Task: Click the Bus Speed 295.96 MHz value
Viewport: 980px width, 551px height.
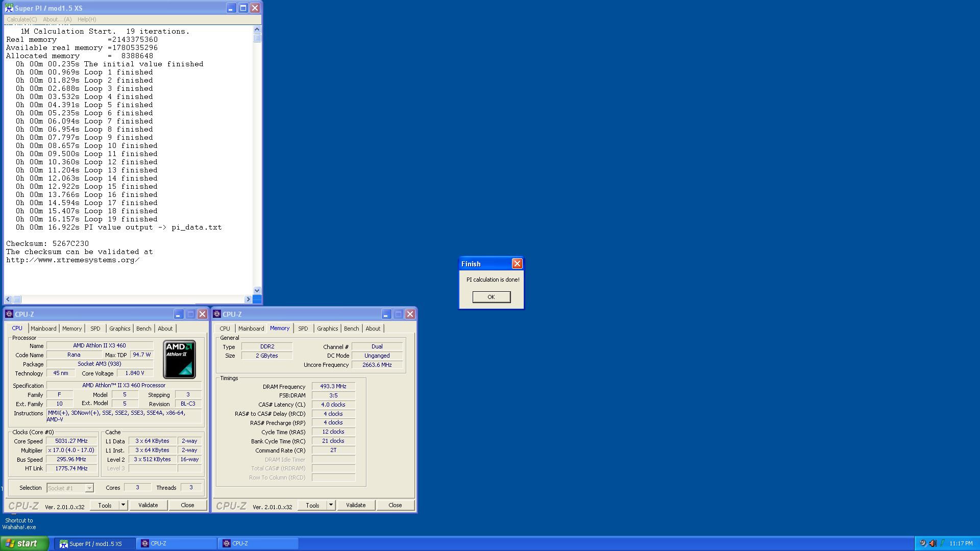Action: point(71,460)
